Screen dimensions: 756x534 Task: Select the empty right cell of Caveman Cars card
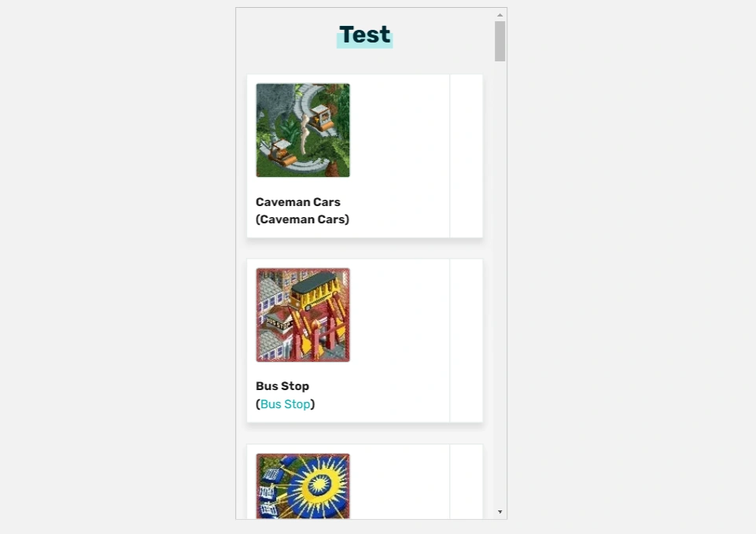tap(466, 156)
